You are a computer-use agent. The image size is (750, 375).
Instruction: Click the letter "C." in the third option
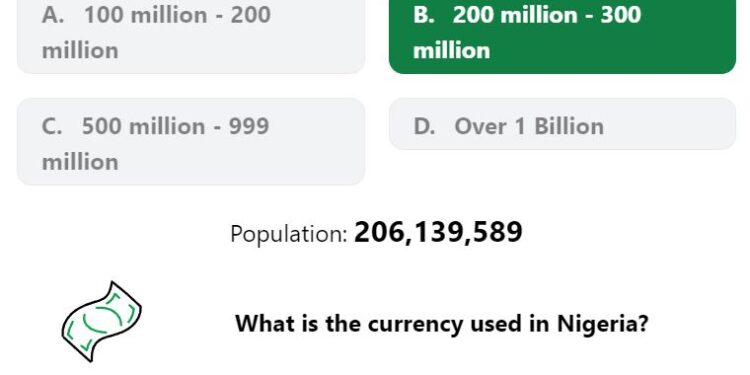[x=52, y=127]
